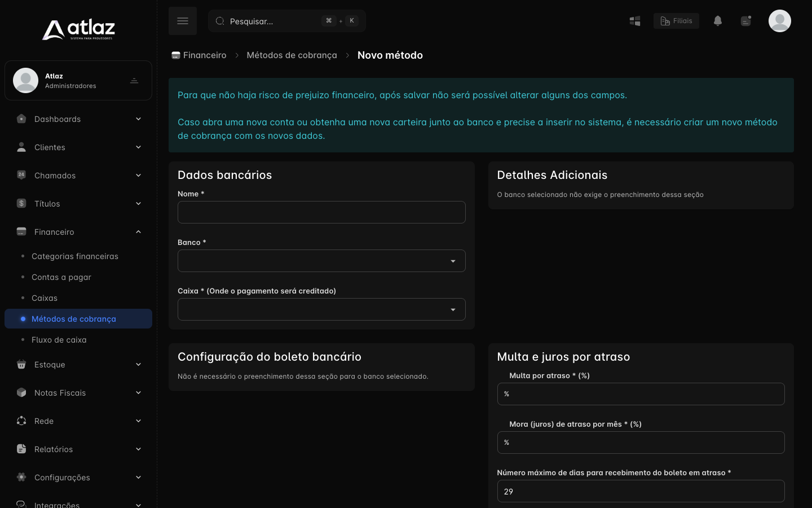Click the Relatórios document icon

[x=21, y=449]
